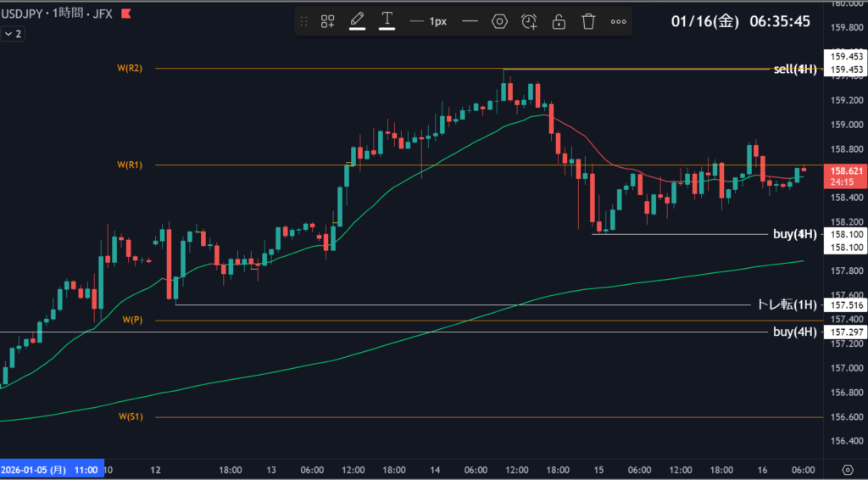
Task: Open the line style selector
Action: (x=470, y=21)
